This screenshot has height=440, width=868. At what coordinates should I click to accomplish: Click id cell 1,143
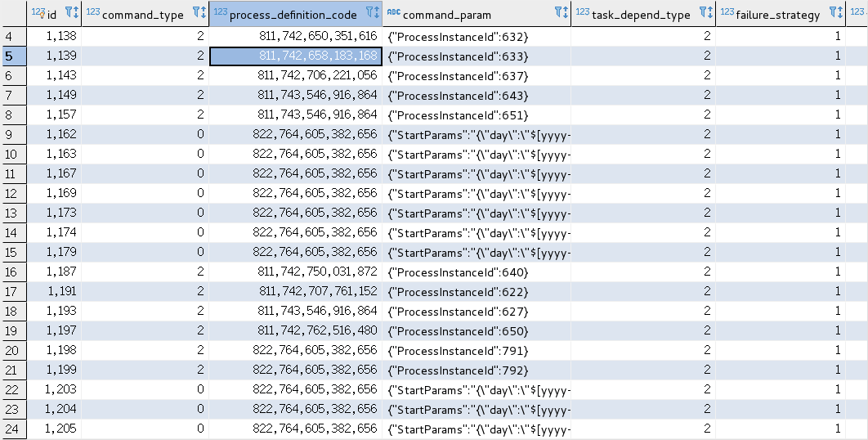(54, 75)
